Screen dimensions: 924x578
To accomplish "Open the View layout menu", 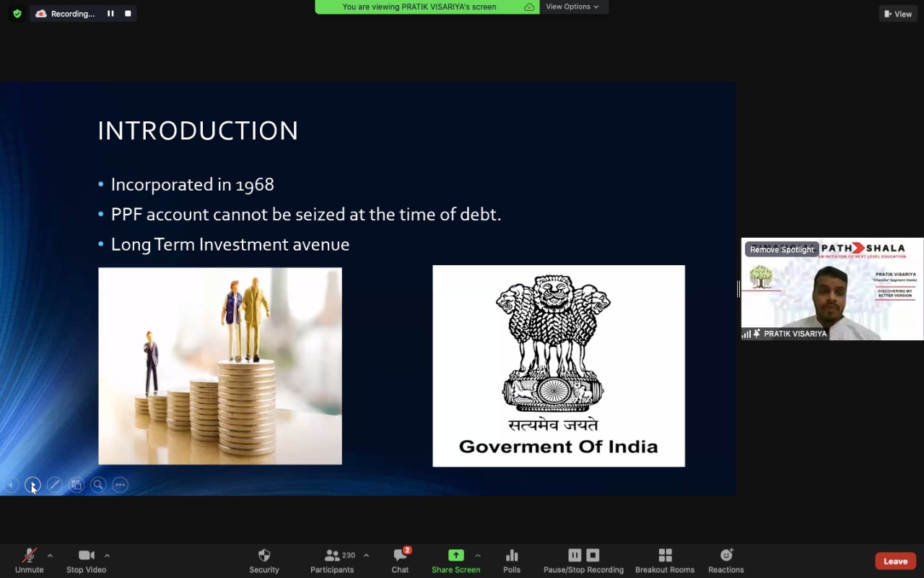I will tap(898, 14).
